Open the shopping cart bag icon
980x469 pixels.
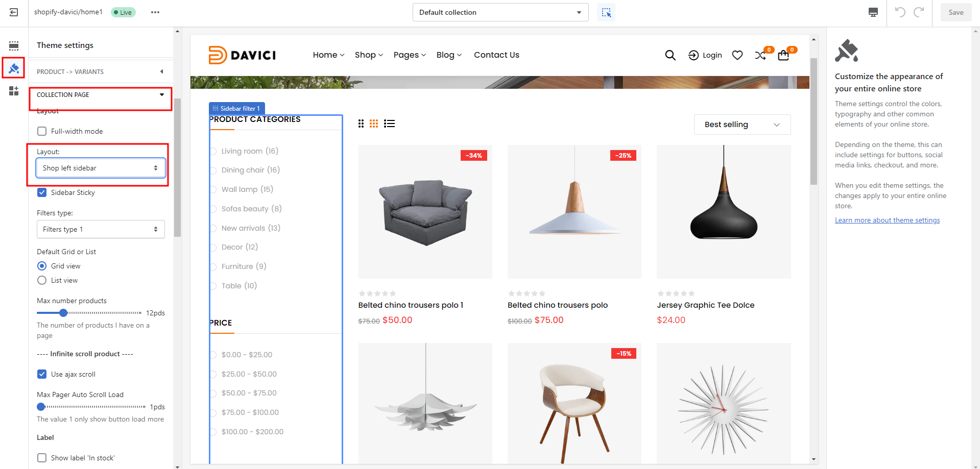pos(783,55)
